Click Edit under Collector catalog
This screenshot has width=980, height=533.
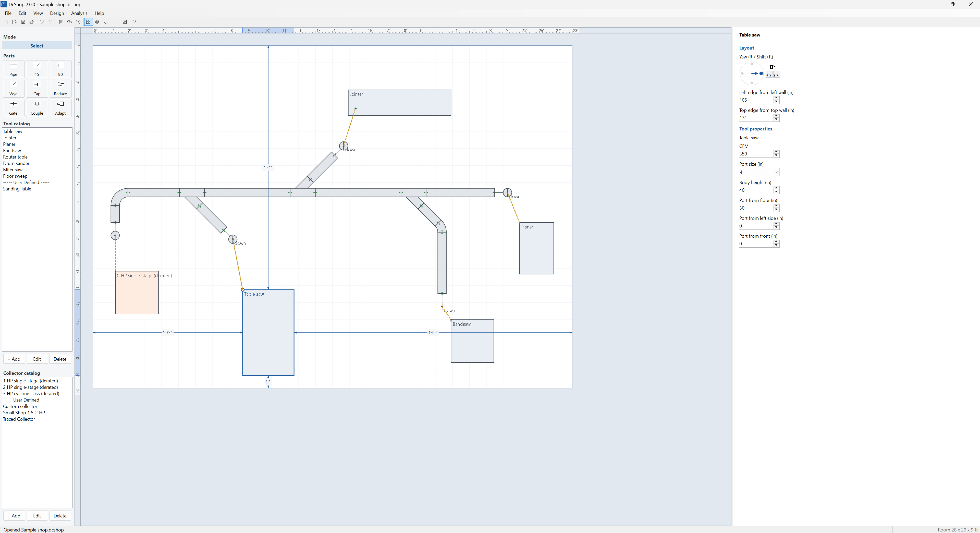point(37,516)
